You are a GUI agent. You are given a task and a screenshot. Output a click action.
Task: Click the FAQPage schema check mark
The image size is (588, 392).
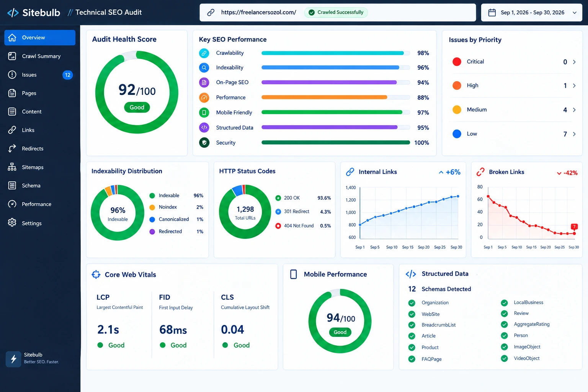point(412,359)
